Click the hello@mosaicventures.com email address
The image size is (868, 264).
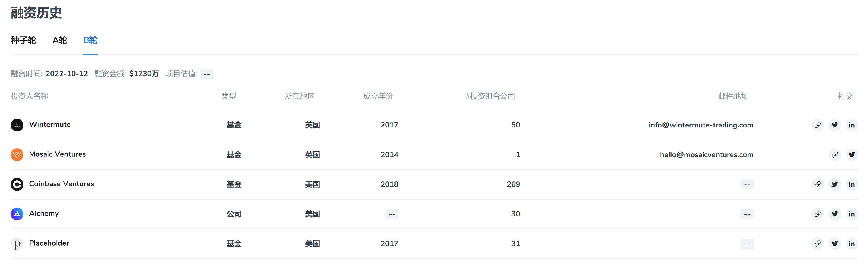706,155
